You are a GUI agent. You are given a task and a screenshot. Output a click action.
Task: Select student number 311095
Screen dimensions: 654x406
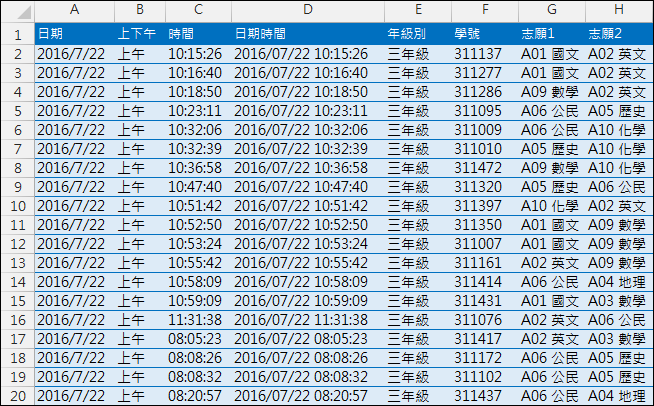tap(485, 111)
